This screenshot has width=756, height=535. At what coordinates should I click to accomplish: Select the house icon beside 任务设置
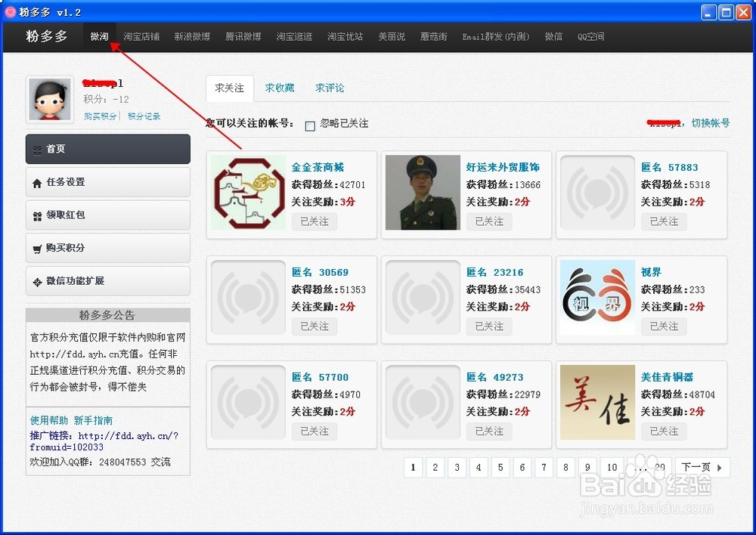coord(37,182)
